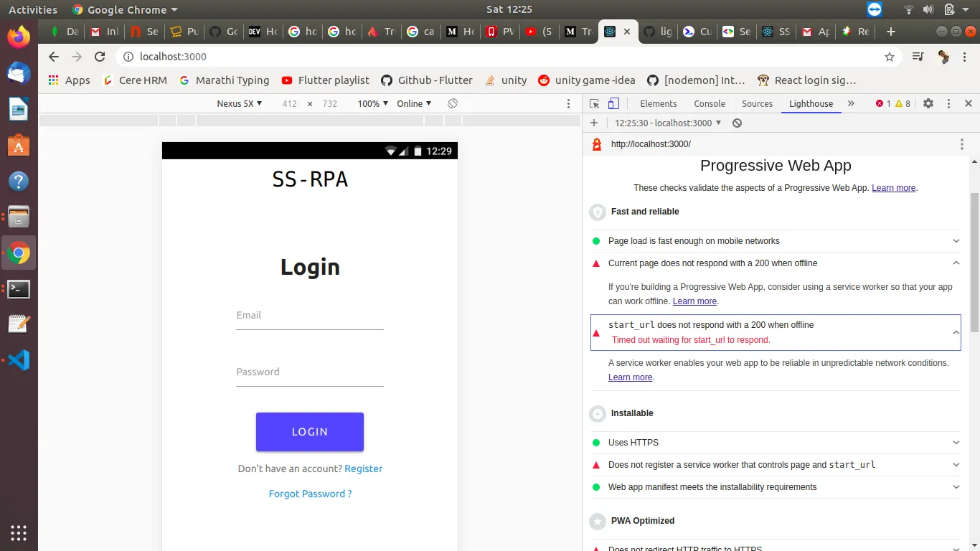Reload the localhost page
The height and width of the screenshot is (551, 980).
point(100,57)
